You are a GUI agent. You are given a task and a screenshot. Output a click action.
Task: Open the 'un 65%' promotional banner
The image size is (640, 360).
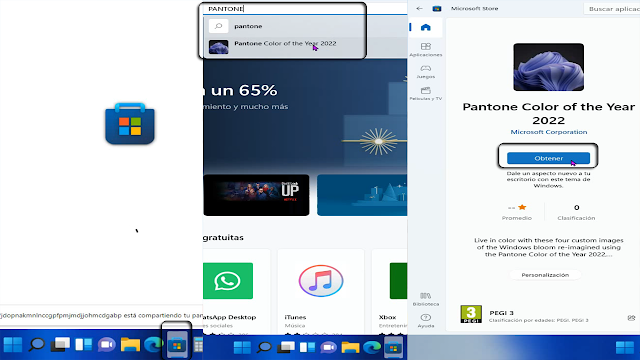(x=305, y=116)
